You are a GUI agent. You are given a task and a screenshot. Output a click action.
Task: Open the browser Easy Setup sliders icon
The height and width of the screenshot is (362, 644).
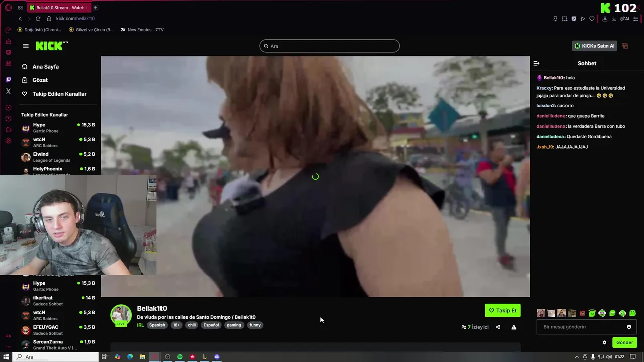[636, 19]
